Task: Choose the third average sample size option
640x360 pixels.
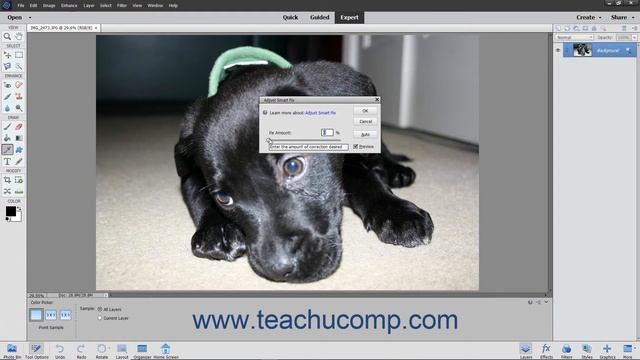Action: [x=65, y=315]
